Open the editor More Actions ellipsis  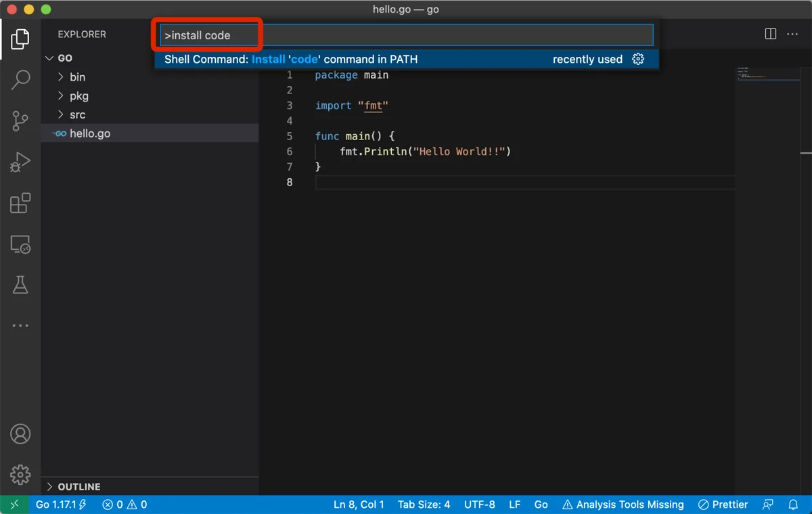pos(794,34)
